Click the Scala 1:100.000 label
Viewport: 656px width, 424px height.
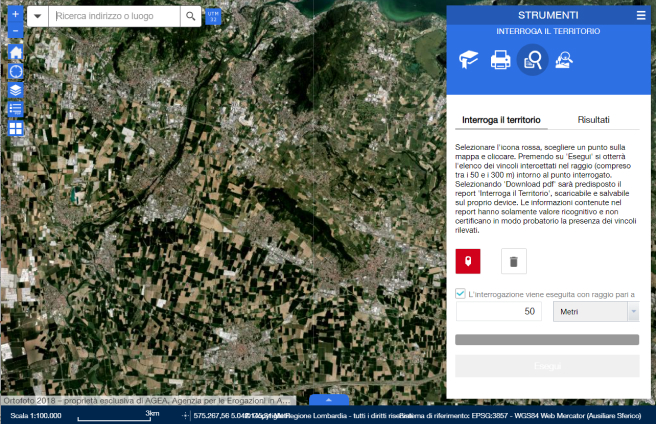(x=36, y=416)
